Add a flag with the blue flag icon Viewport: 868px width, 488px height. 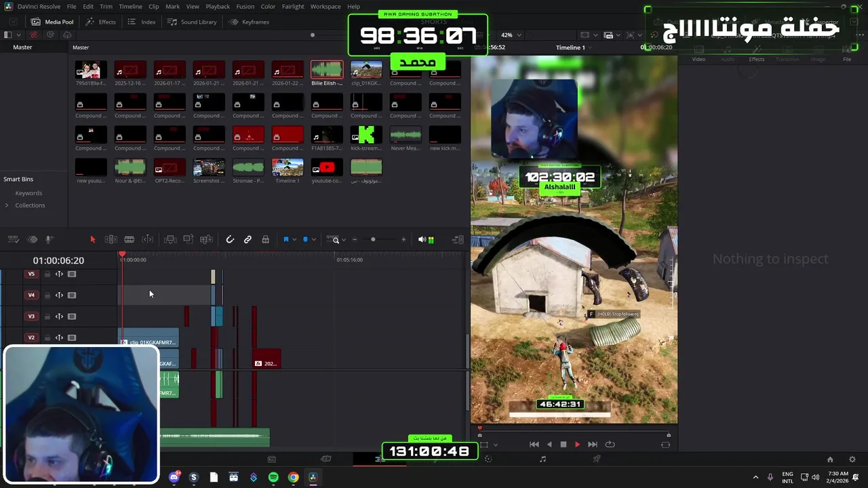pyautogui.click(x=285, y=239)
